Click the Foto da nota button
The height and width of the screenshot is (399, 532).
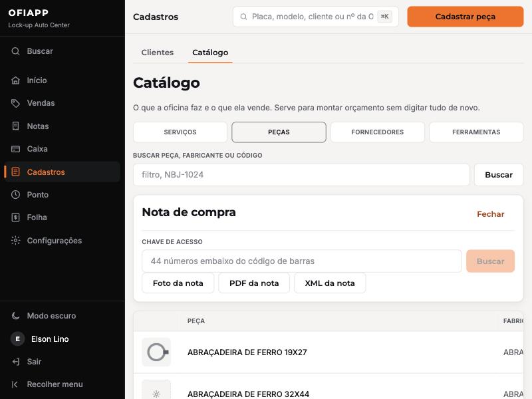(178, 283)
